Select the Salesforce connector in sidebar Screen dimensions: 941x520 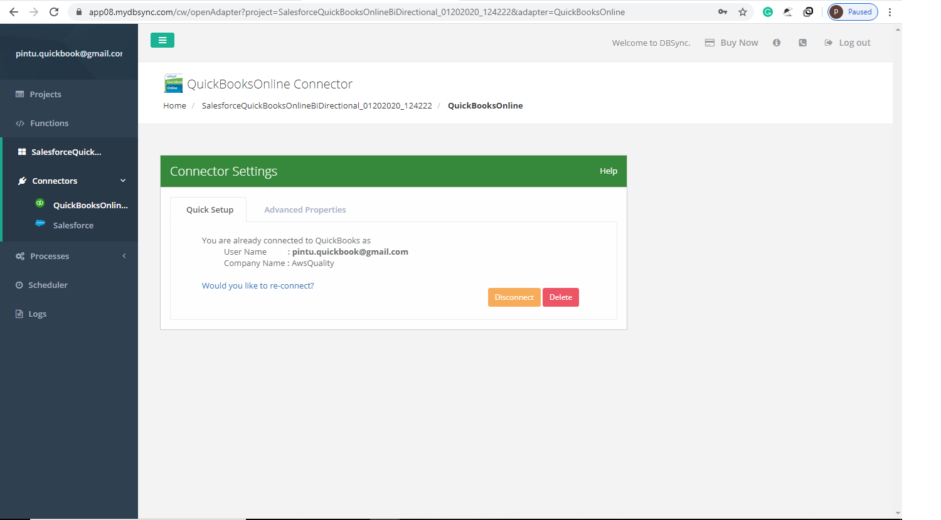pos(73,226)
